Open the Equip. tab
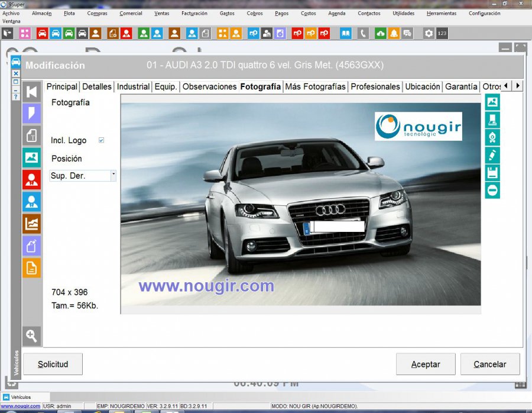This screenshot has width=532, height=413. coord(166,86)
